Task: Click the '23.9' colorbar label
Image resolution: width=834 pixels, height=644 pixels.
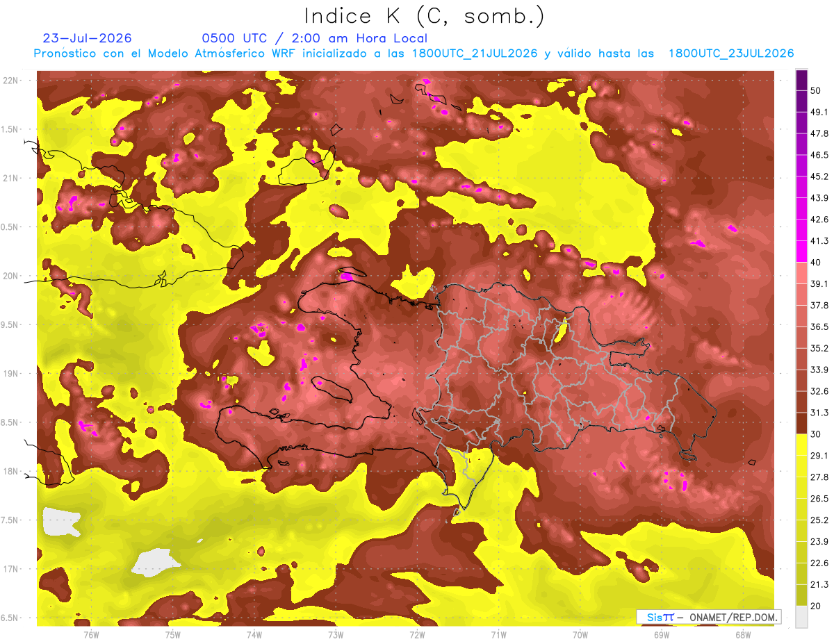Action: [x=819, y=543]
